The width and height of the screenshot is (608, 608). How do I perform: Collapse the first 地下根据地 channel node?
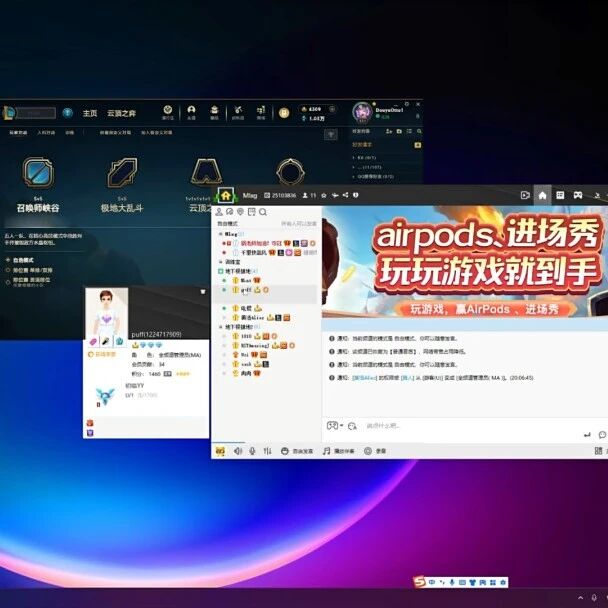click(x=221, y=271)
